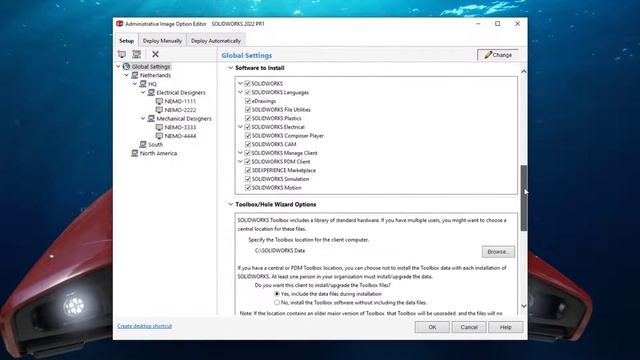Click the Cancel button

click(469, 327)
